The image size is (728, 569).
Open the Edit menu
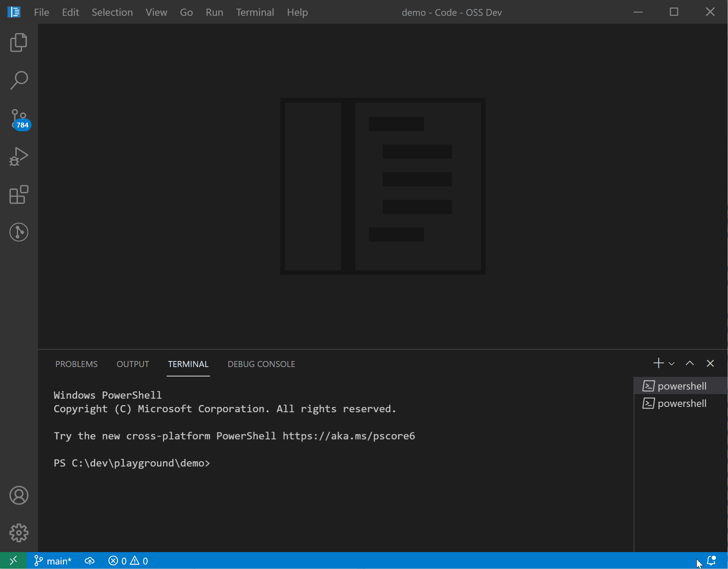pos(70,12)
